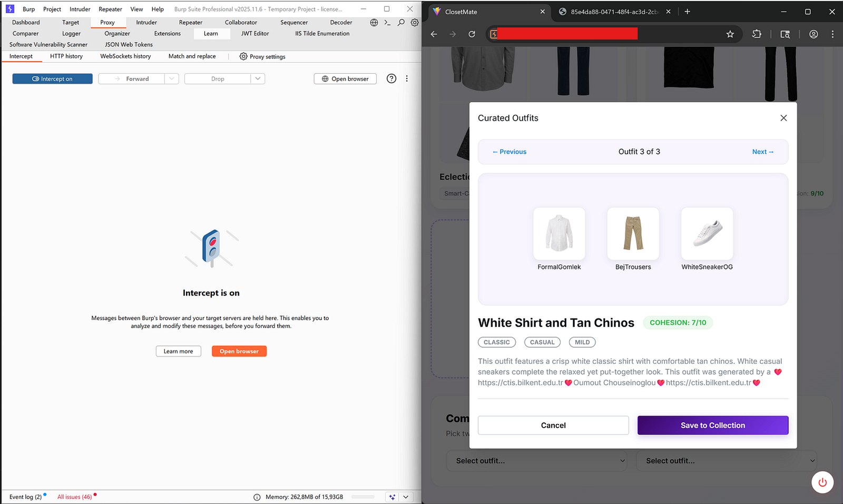This screenshot has width=843, height=504.
Task: Switch to the HTTP history tab
Action: (x=66, y=56)
